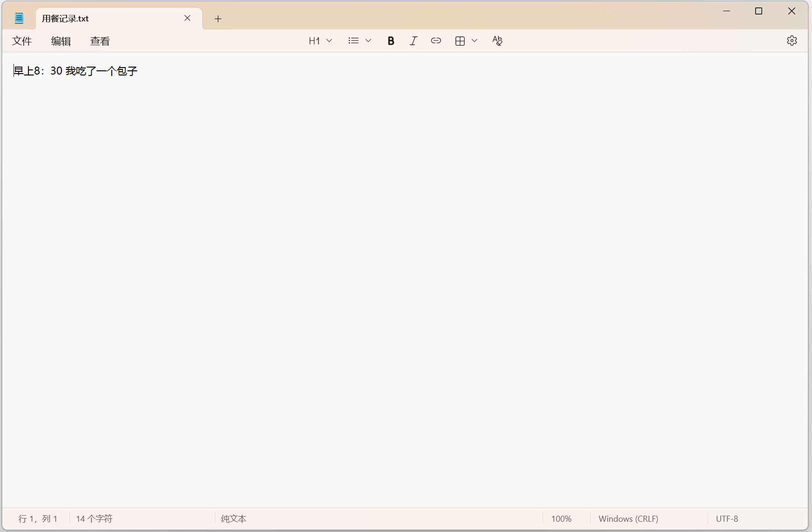Click the 14 个字符 count in status bar
This screenshot has width=812, height=532.
pos(94,518)
